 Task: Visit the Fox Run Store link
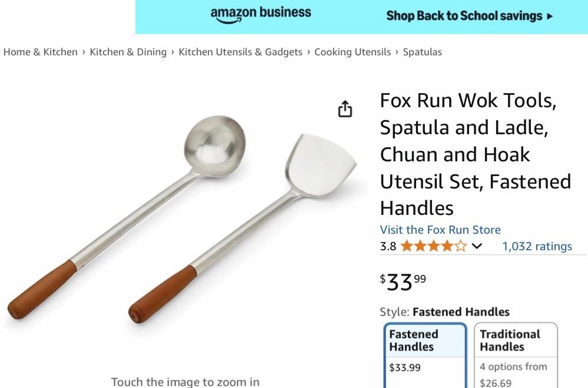pos(440,230)
